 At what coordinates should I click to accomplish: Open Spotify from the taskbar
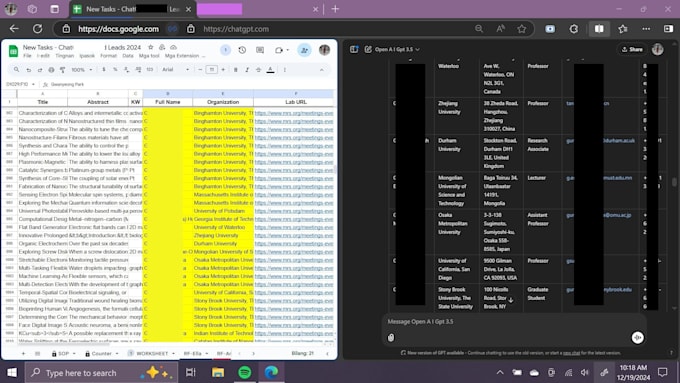point(245,373)
